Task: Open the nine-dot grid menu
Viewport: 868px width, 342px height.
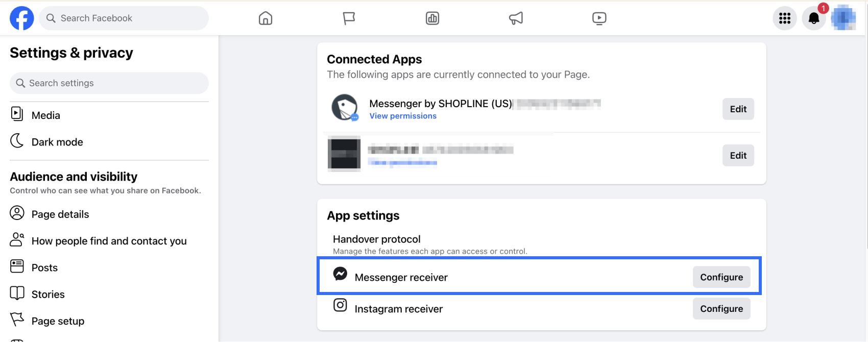Action: click(785, 18)
